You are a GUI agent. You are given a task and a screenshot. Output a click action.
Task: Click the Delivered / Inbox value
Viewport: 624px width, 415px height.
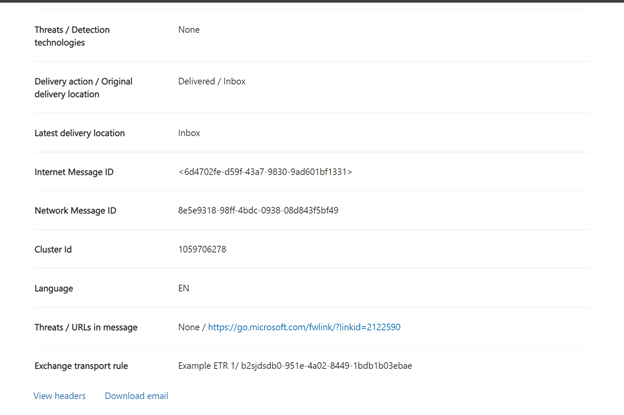tap(212, 81)
